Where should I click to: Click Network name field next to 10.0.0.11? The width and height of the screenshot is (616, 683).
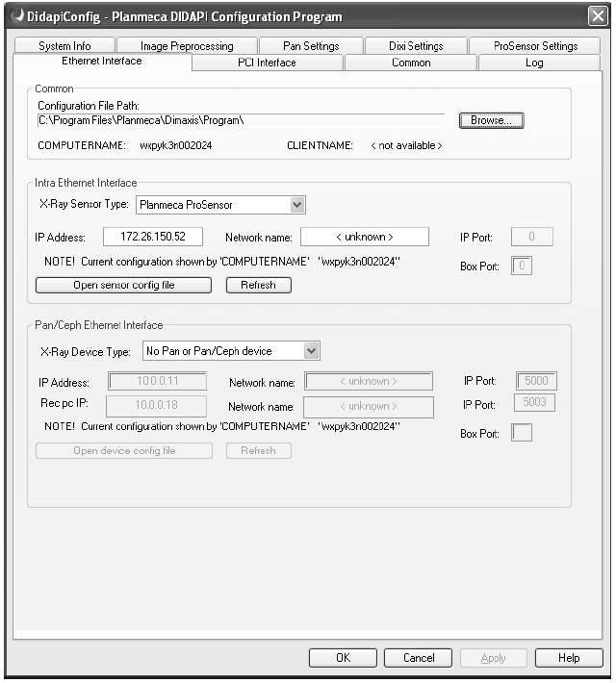pos(369,381)
